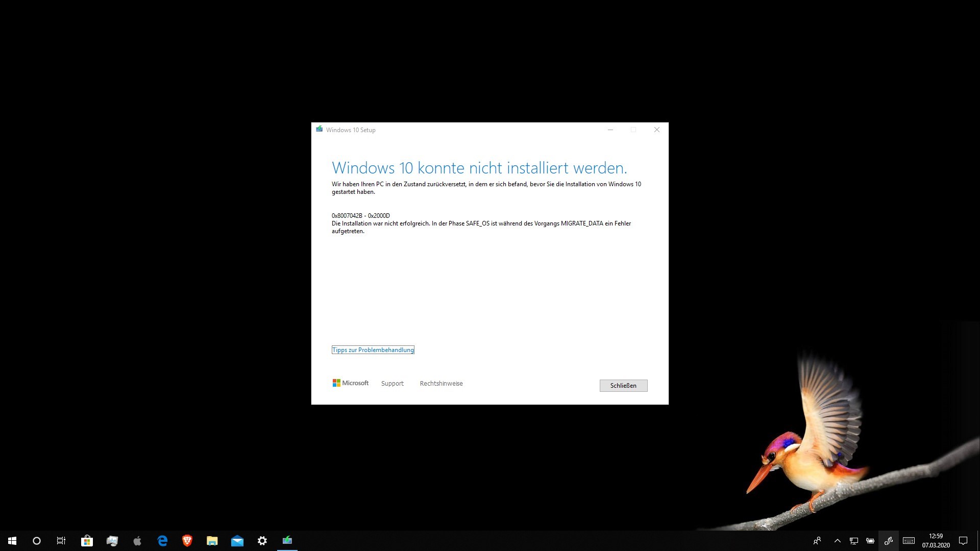Open the Mail app from the taskbar
This screenshot has width=980, height=551.
click(x=237, y=541)
